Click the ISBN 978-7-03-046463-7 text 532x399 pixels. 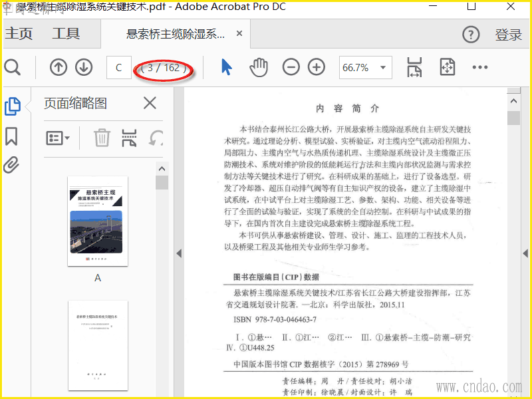pos(275,320)
